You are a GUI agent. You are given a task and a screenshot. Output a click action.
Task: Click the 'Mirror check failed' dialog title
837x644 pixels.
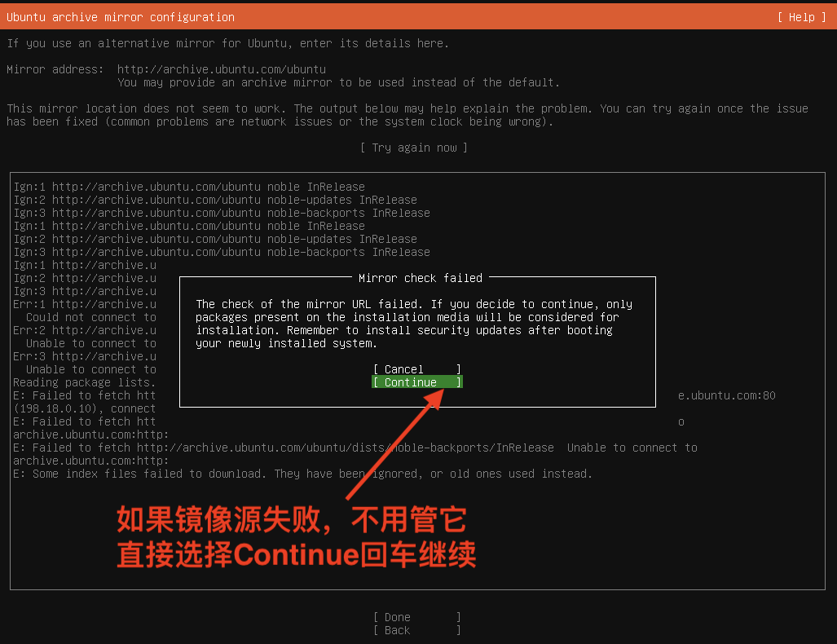pos(420,278)
